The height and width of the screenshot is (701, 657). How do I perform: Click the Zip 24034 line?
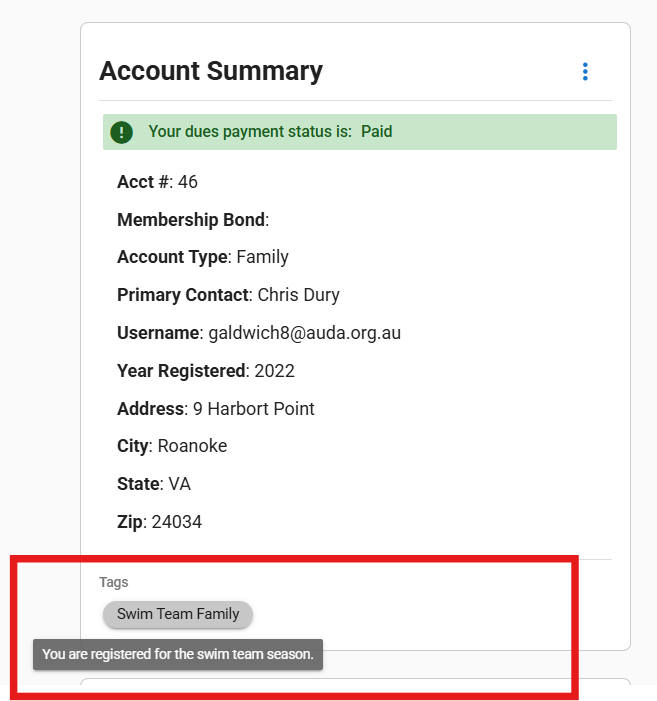tap(159, 522)
